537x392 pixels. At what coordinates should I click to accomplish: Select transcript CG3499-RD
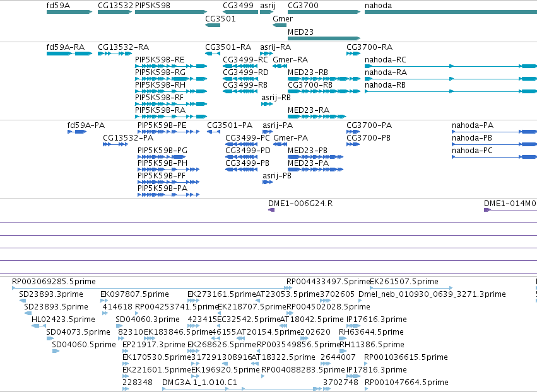click(245, 72)
